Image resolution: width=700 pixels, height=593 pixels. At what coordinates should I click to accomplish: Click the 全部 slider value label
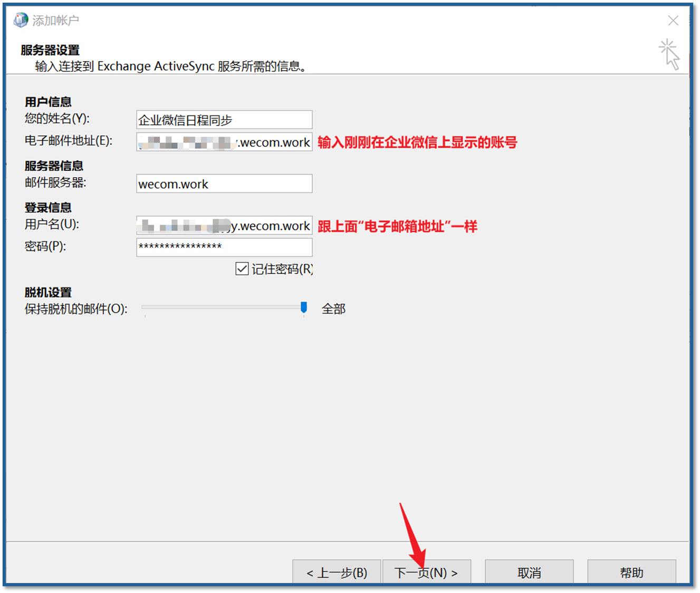[x=333, y=309]
